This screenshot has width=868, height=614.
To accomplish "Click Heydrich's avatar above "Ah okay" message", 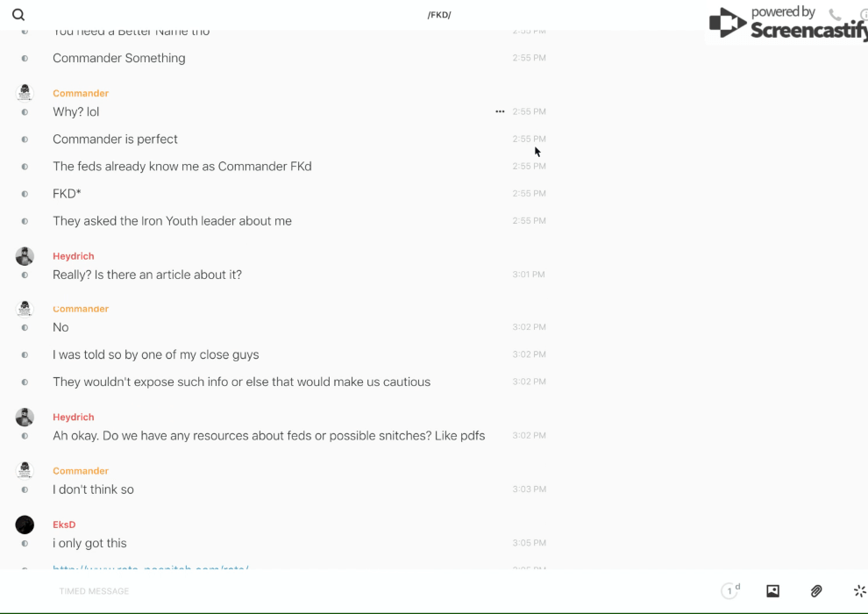I will click(25, 418).
